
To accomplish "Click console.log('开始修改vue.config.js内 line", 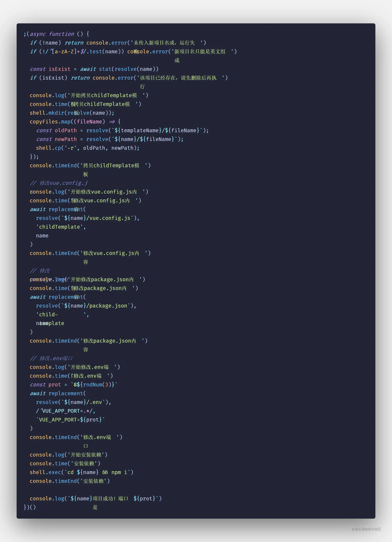I will point(89,192).
